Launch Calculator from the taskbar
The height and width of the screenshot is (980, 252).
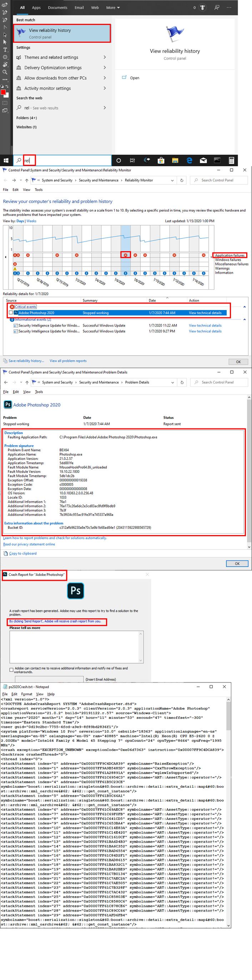click(x=231, y=160)
